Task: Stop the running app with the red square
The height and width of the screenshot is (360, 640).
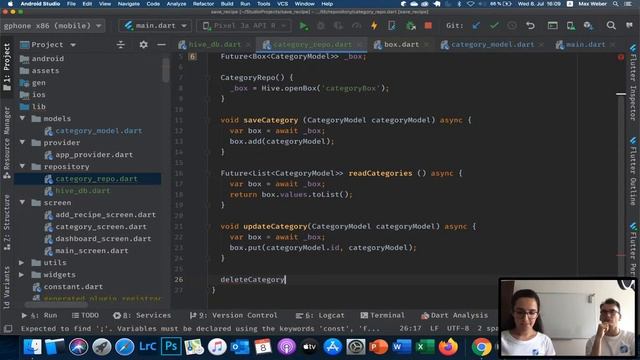Action: pyautogui.click(x=428, y=26)
